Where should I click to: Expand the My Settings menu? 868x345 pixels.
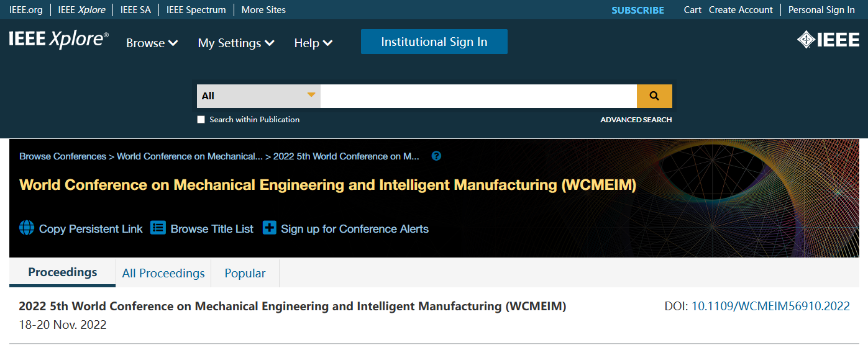pyautogui.click(x=236, y=43)
